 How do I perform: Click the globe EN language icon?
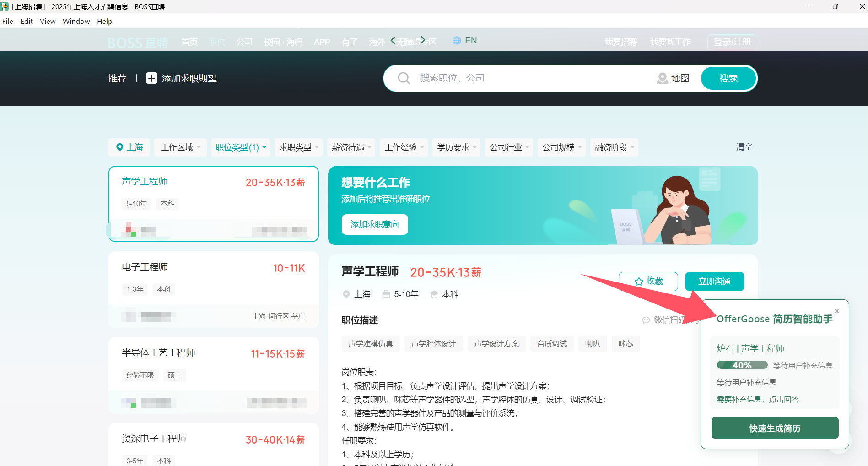coord(457,41)
